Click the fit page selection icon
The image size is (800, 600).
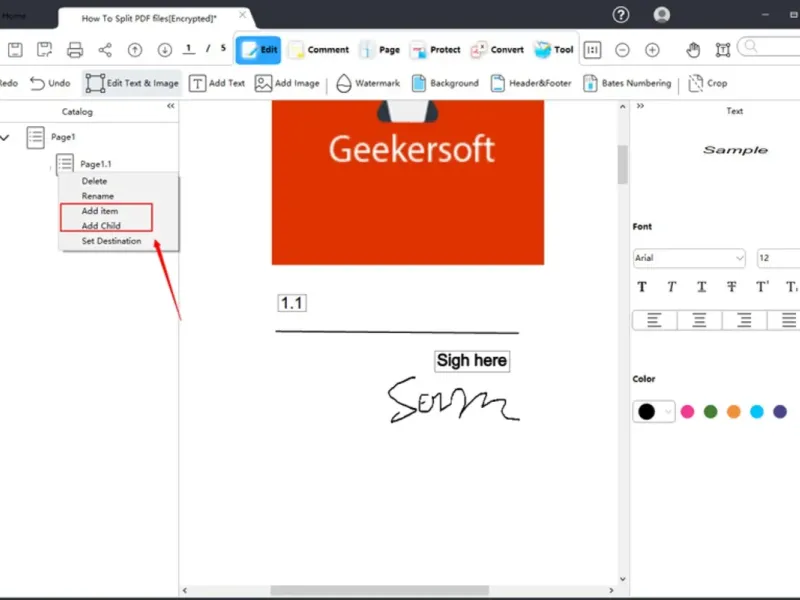tap(723, 49)
